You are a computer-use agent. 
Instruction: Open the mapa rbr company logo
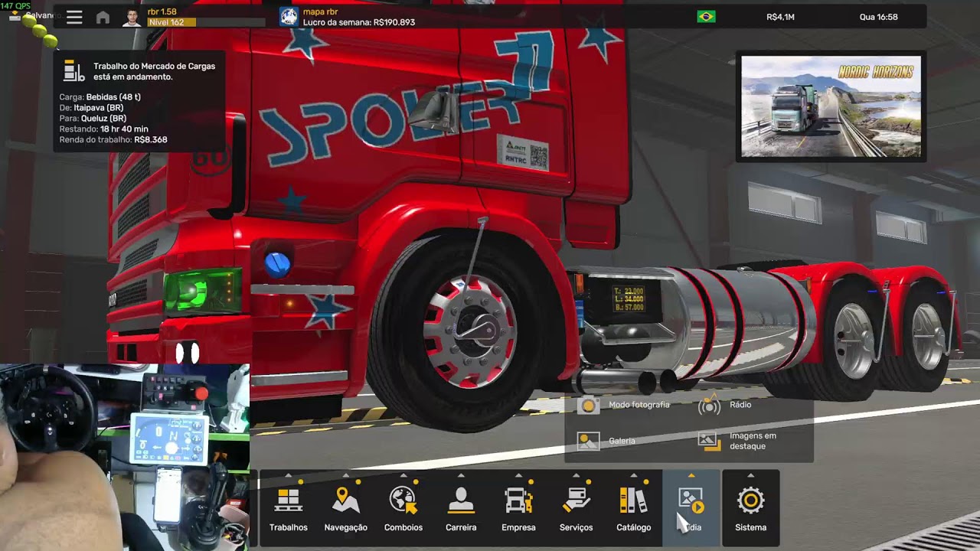[289, 17]
